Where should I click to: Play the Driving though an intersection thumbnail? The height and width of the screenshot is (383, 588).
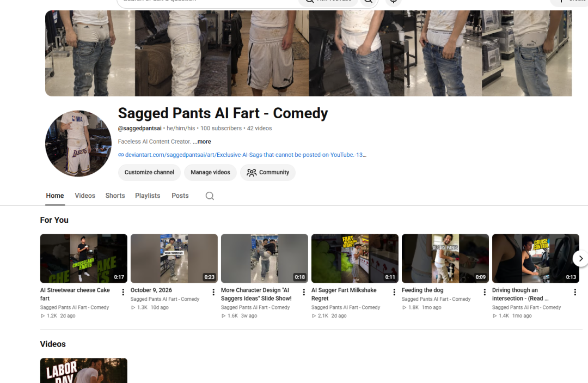click(536, 258)
